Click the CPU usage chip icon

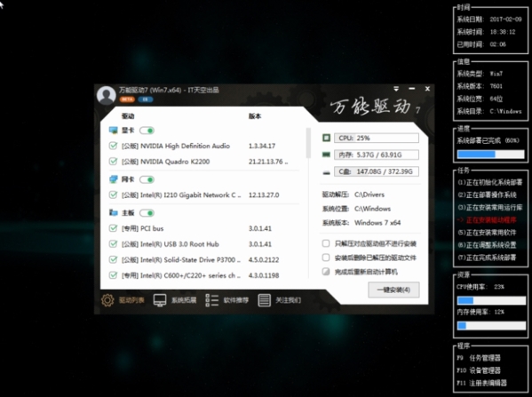click(x=326, y=138)
